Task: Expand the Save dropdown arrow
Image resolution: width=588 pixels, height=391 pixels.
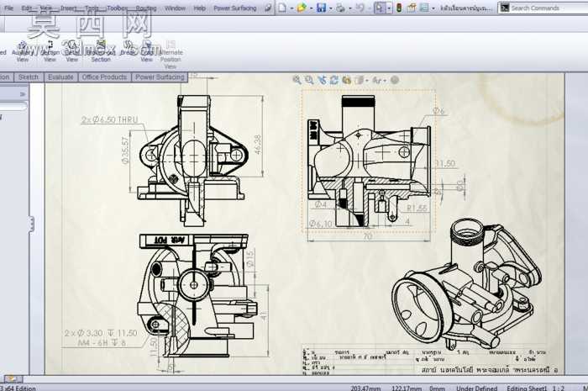Action: (330, 8)
